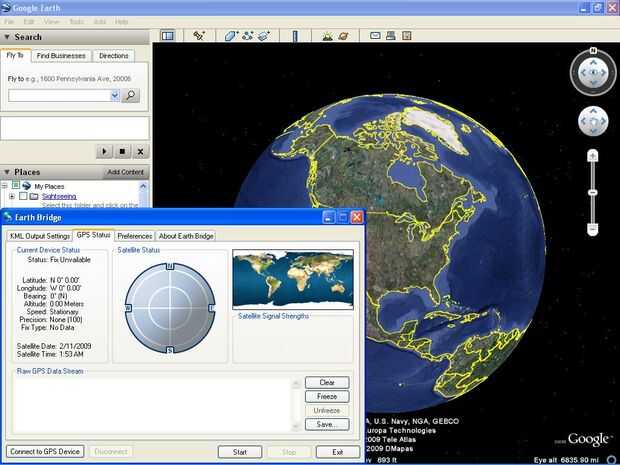This screenshot has width=620, height=465.
Task: Click the Clear raw data button
Action: pos(327,382)
